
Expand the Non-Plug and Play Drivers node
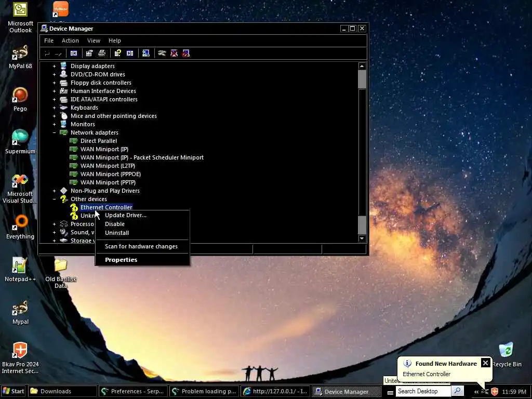pyautogui.click(x=54, y=191)
